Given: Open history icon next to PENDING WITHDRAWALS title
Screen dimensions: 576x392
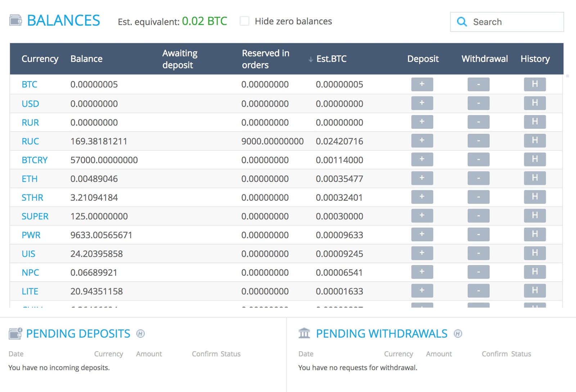Looking at the screenshot, I should click(x=458, y=334).
